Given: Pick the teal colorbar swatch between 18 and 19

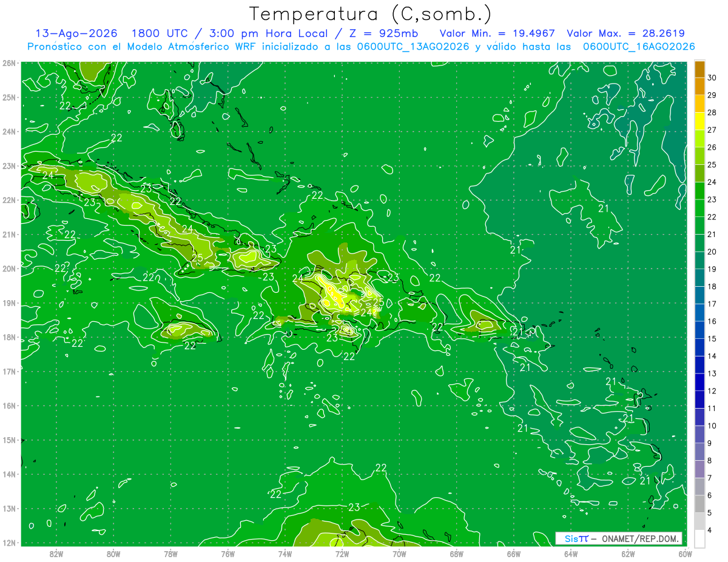Looking at the screenshot, I should click(699, 278).
